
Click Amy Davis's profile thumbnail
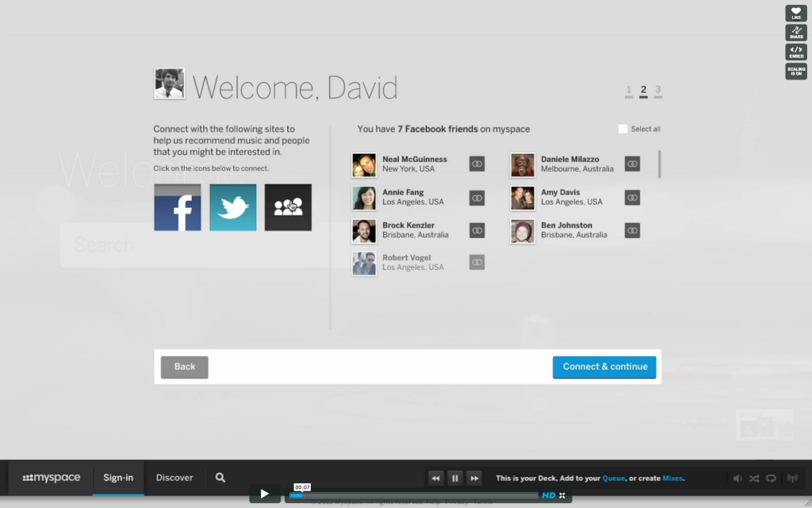point(523,198)
